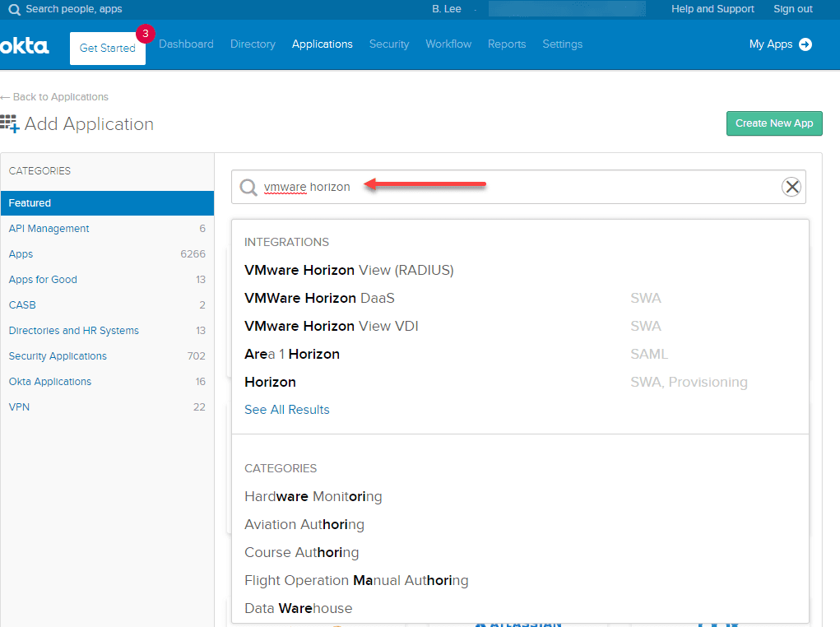The width and height of the screenshot is (840, 627).
Task: Select the Applications menu
Action: [x=322, y=44]
